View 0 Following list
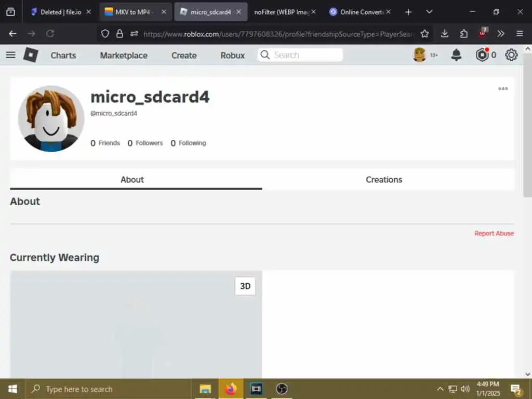The image size is (532, 399). tap(188, 143)
